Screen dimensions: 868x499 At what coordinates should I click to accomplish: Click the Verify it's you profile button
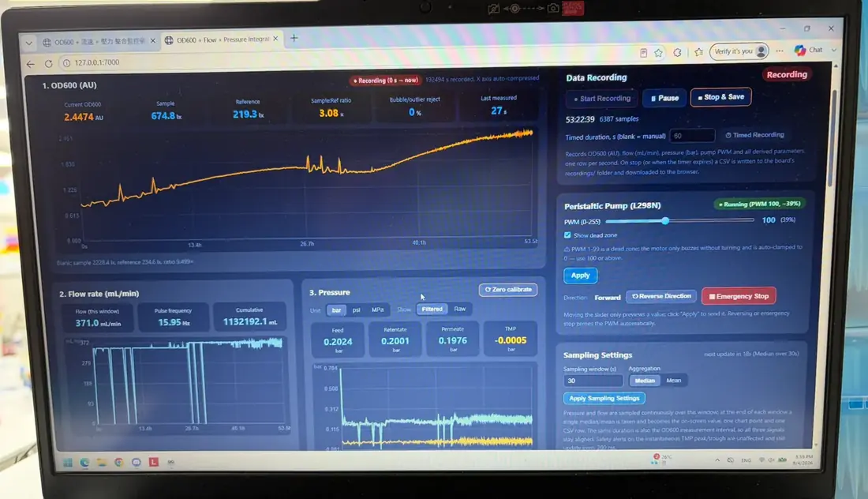pyautogui.click(x=739, y=51)
